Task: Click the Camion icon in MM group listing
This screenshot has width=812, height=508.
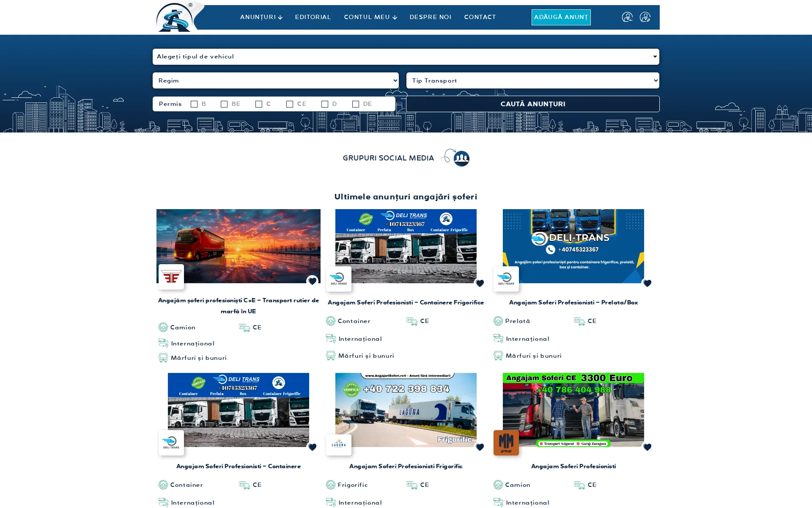Action: 498,485
